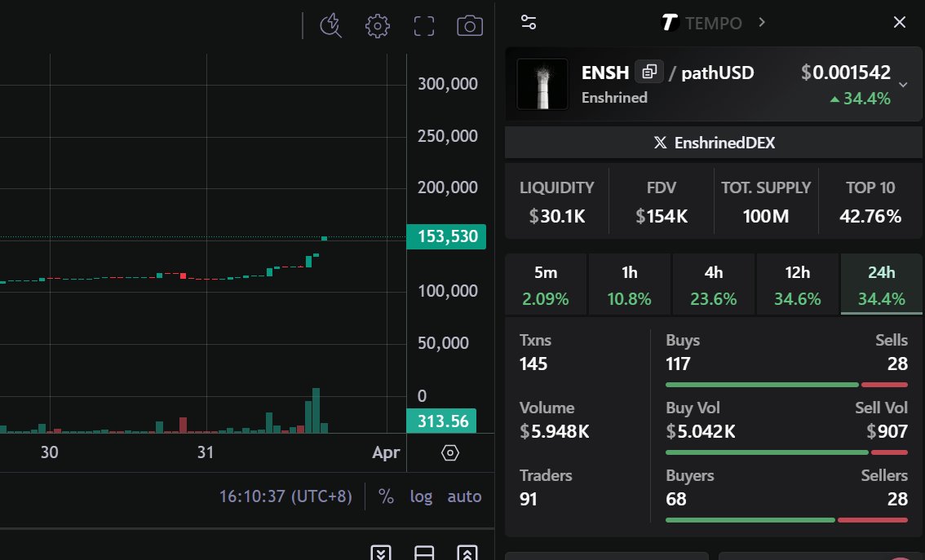Click the Traders 91 value
Viewport: 925px width, 560px height.
(x=529, y=500)
